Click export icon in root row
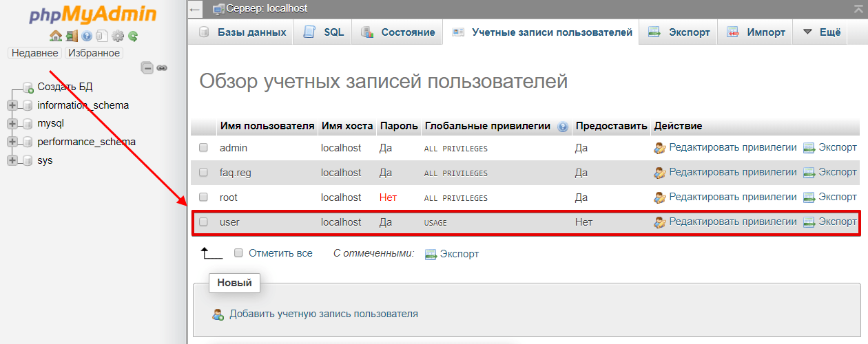The width and height of the screenshot is (868, 344). (x=809, y=197)
